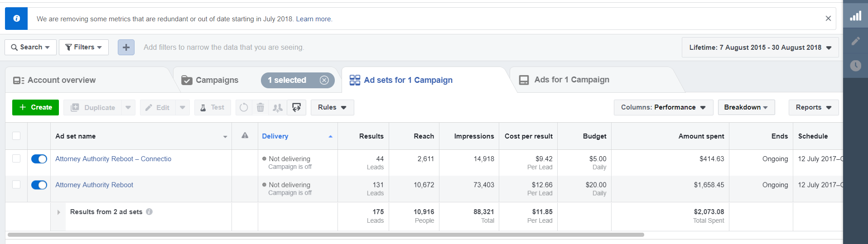Check the select-all checkbox in table header
868x244 pixels.
16,136
